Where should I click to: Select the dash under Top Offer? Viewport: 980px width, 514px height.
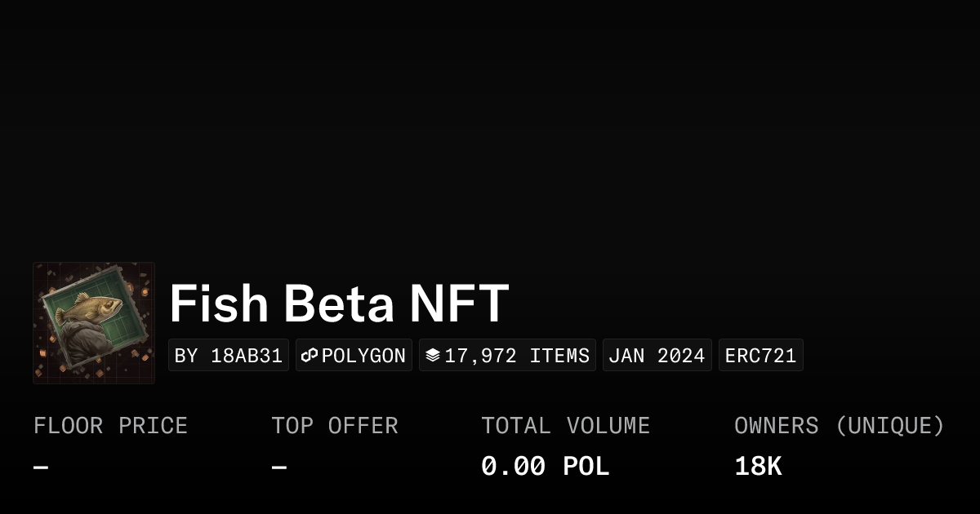coord(279,467)
